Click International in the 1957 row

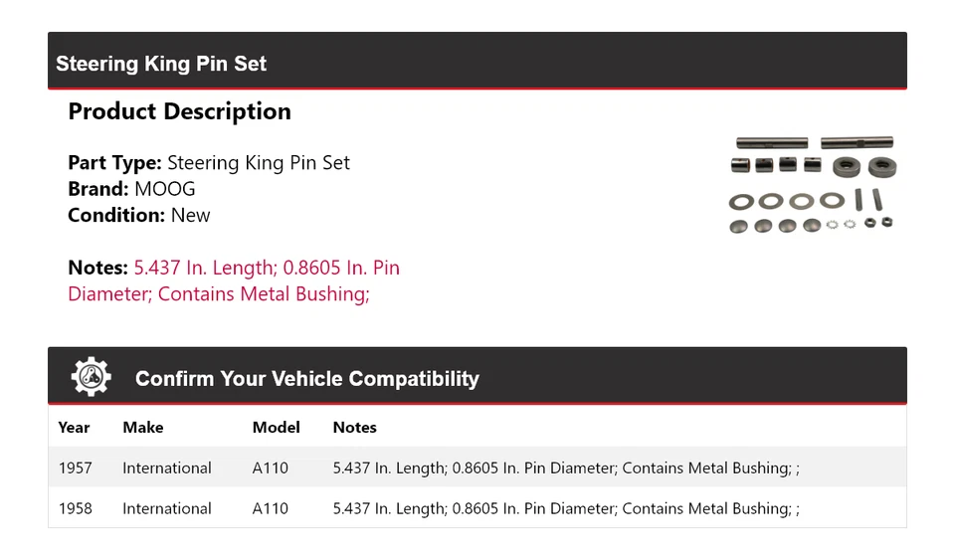pos(167,467)
